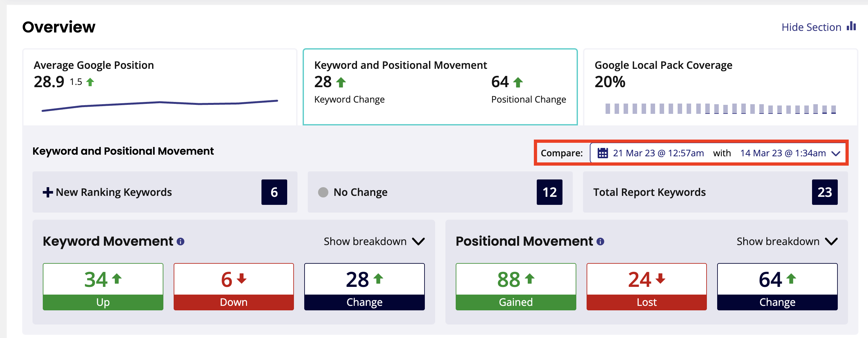Viewport: 868px width, 338px height.
Task: Click the 24 Lost positional box
Action: (647, 287)
